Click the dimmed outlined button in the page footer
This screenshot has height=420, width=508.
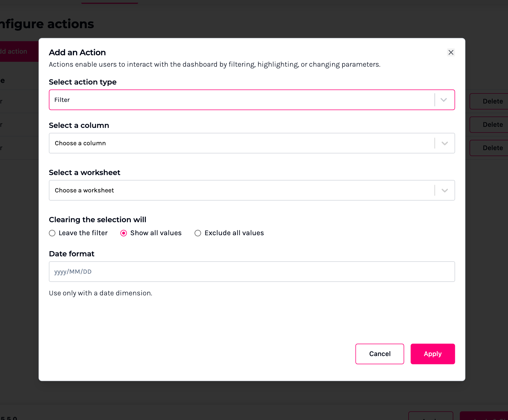pos(431,416)
